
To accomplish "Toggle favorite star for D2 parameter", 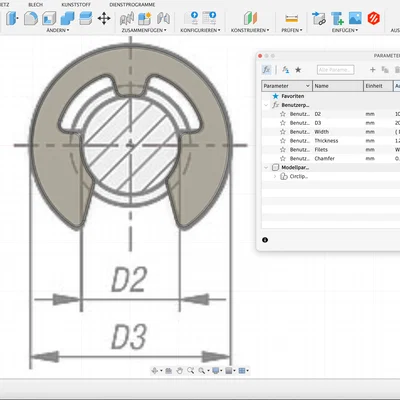I will (x=283, y=114).
